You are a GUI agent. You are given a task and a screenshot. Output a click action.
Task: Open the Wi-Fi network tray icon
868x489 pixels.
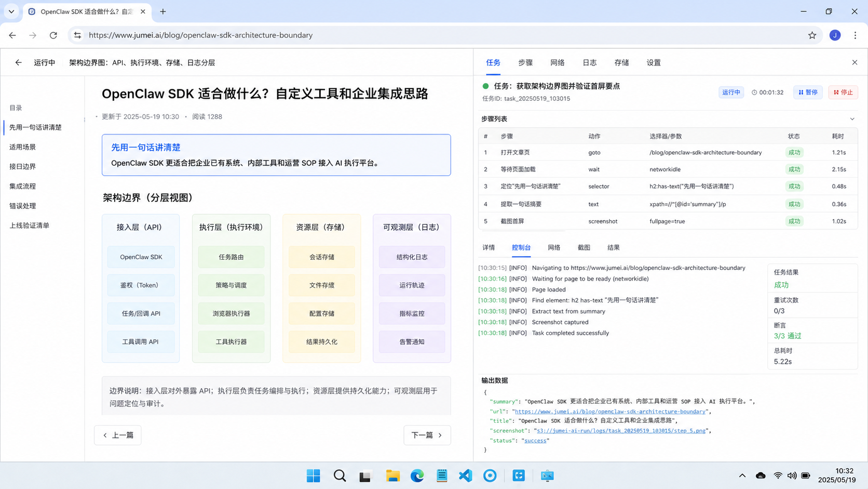(x=778, y=475)
